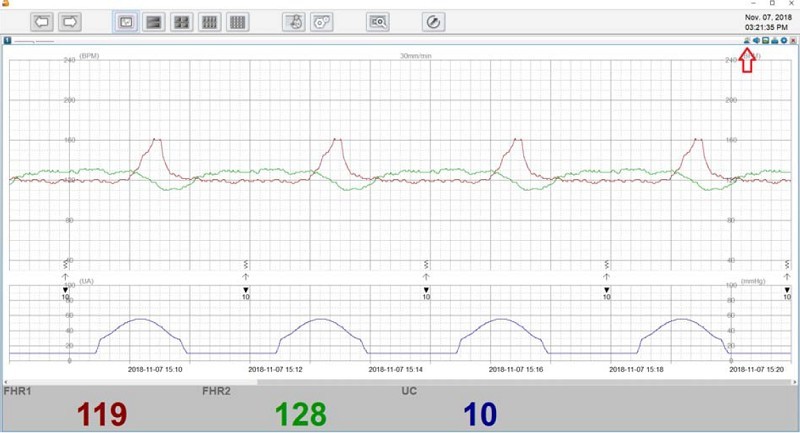Toggle the speaker sound icon in panel header

point(756,41)
